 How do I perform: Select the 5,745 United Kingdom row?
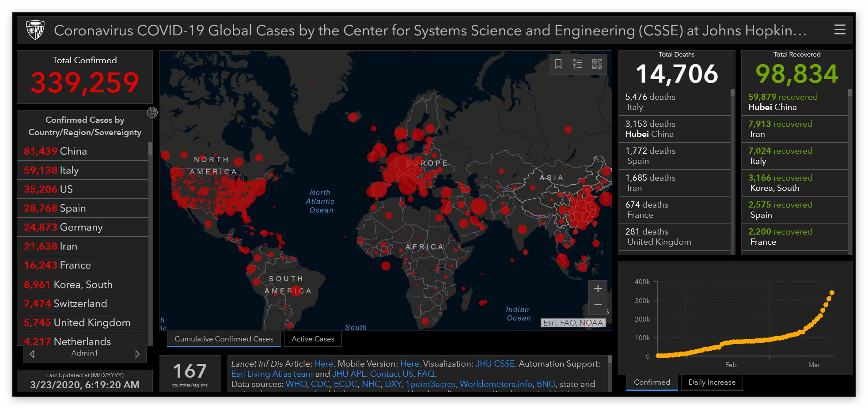click(83, 322)
